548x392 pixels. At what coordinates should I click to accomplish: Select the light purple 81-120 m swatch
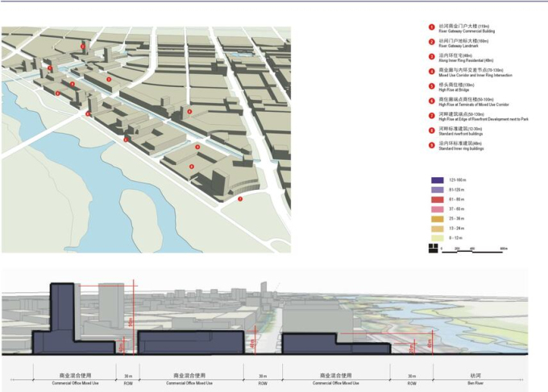coord(437,191)
